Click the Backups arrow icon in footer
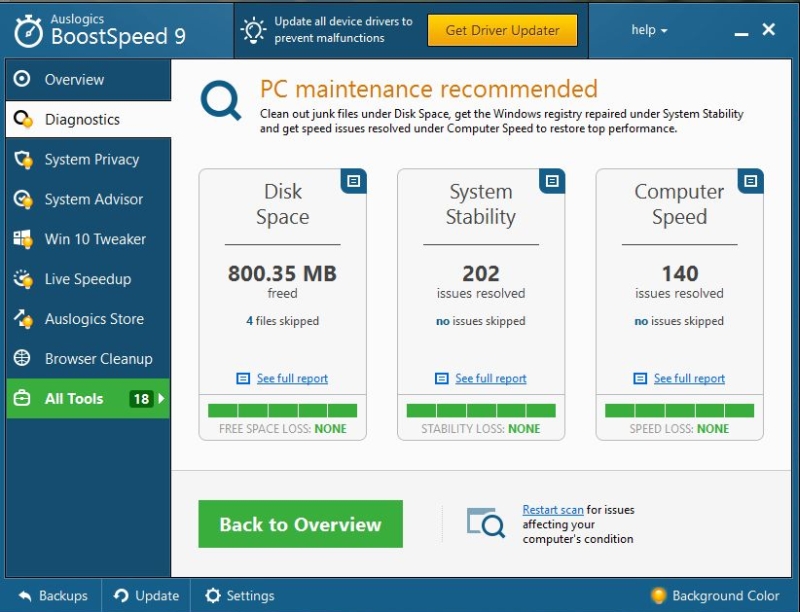Viewport: 800px width, 612px height. point(25,596)
